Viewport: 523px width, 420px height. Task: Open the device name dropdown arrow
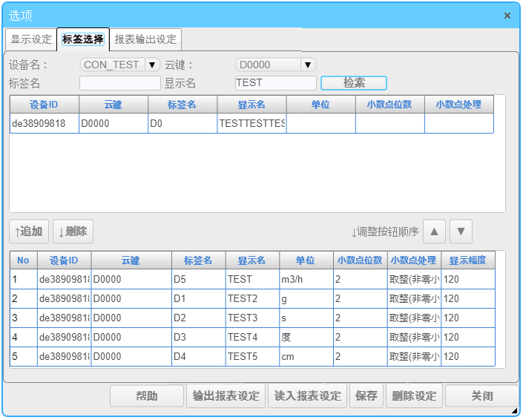152,65
